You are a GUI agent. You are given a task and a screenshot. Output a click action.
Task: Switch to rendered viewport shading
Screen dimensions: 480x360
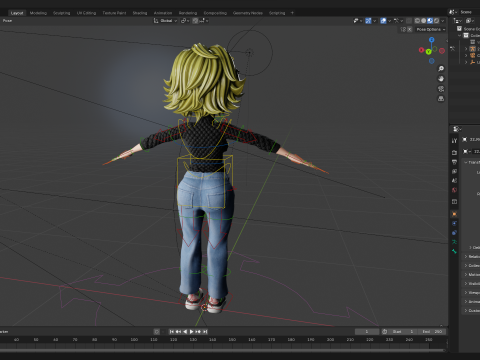436,21
